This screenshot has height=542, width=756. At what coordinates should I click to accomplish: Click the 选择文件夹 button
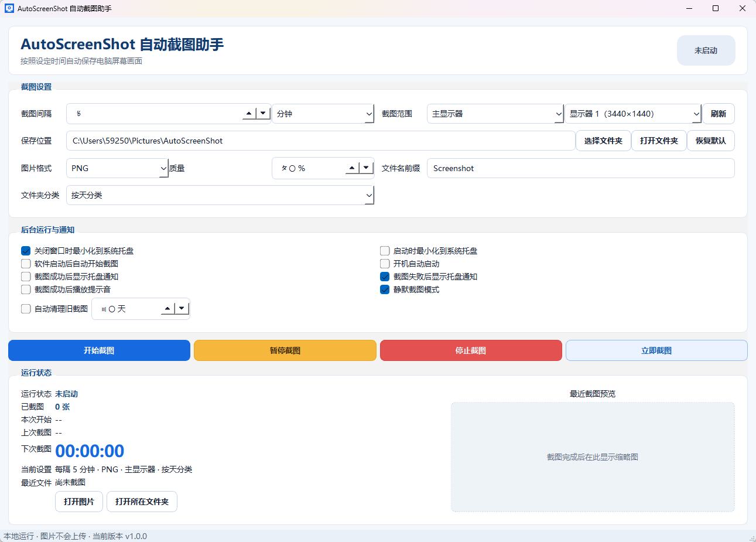pos(603,141)
